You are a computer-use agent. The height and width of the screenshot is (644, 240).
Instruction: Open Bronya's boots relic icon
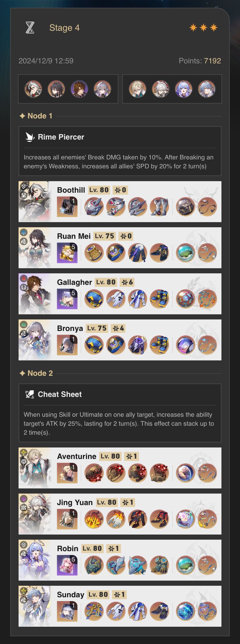[x=159, y=345]
